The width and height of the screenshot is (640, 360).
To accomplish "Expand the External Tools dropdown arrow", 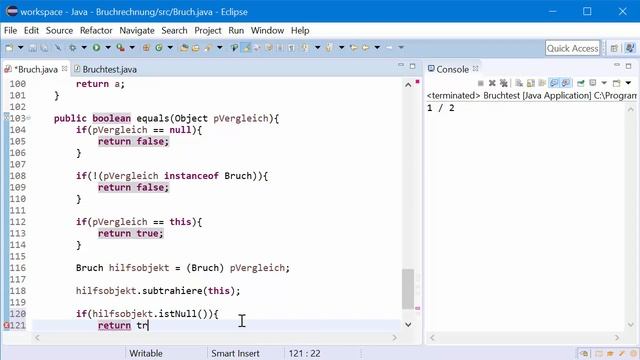I will point(132,48).
